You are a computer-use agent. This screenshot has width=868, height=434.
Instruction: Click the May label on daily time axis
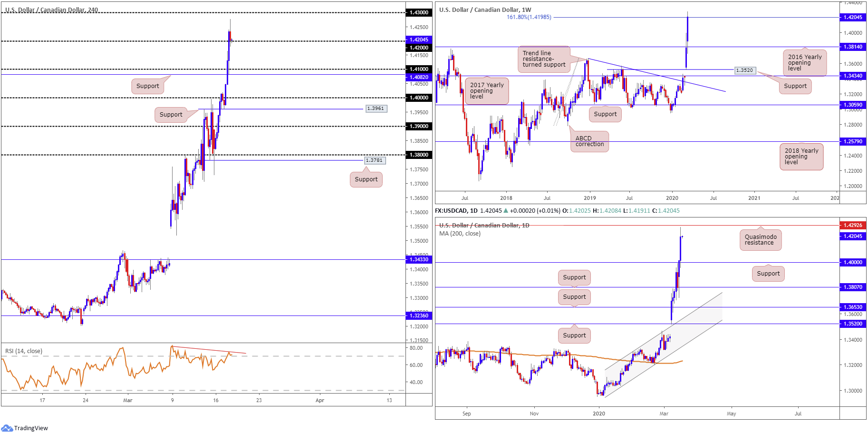[x=731, y=414]
